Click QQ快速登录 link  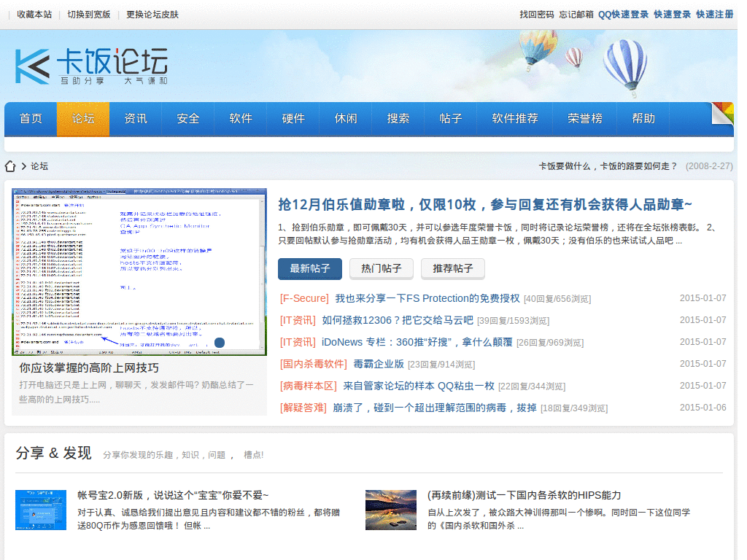[x=623, y=15]
